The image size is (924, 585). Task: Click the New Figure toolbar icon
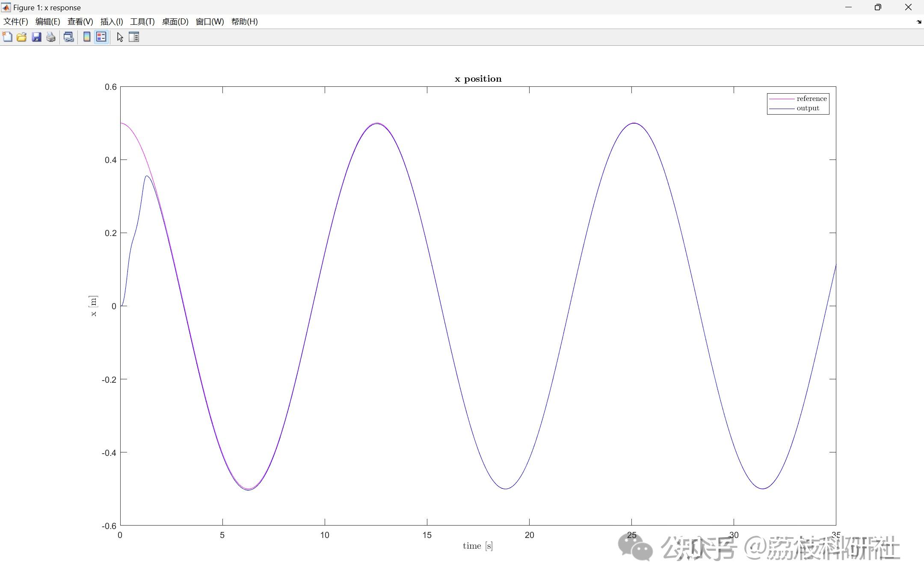pyautogui.click(x=7, y=37)
